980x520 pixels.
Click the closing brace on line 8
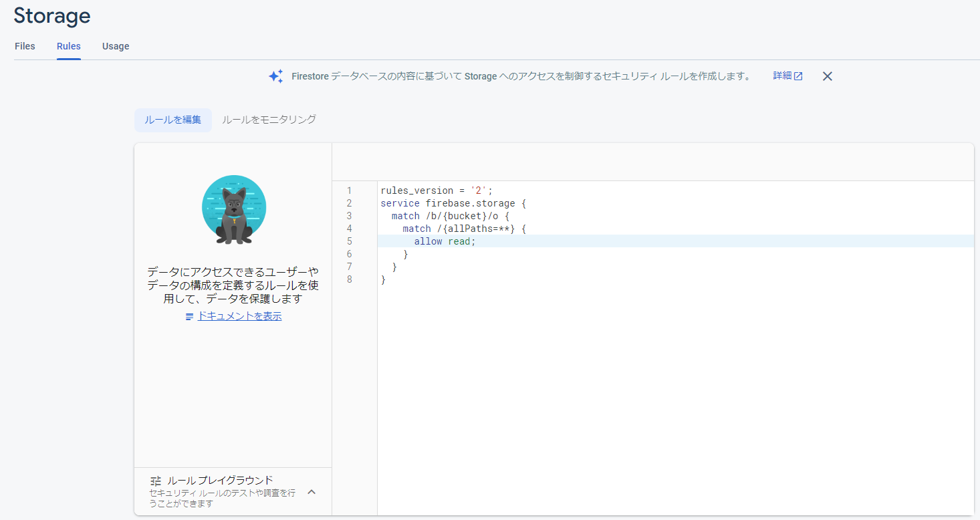coord(383,279)
